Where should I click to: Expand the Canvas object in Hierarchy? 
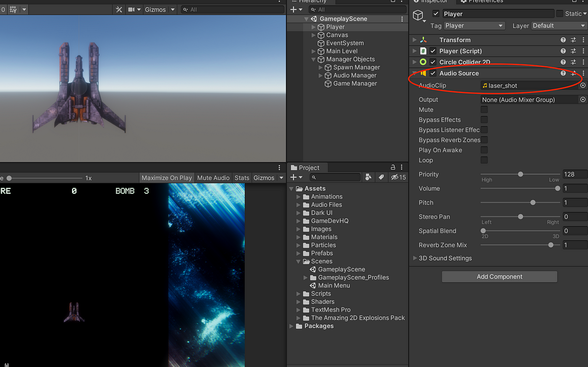click(314, 35)
